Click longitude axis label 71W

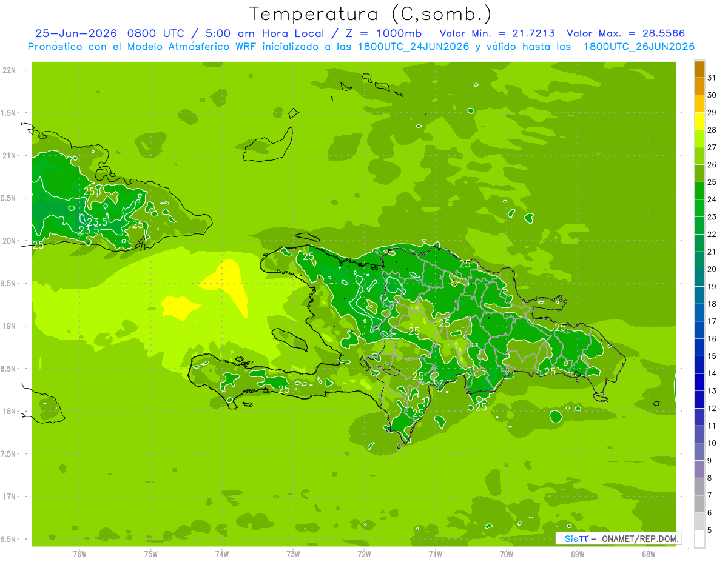pos(435,554)
